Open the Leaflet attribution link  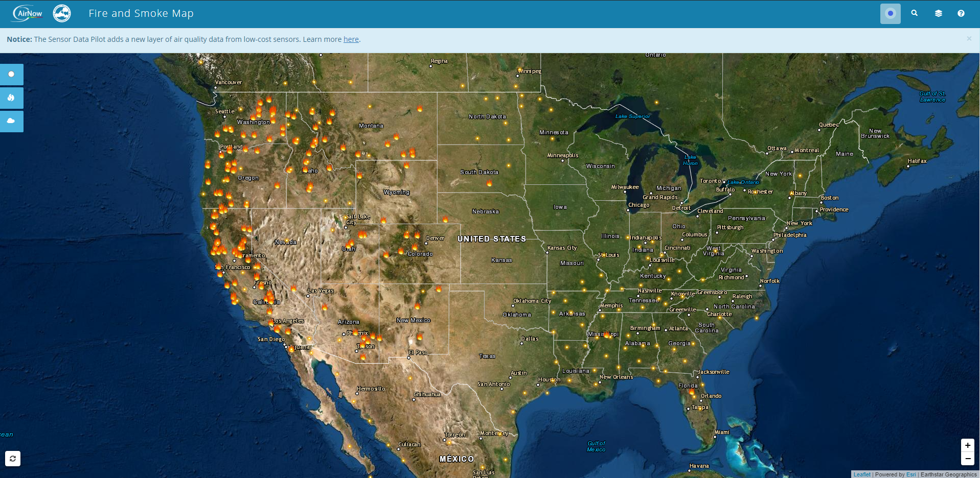click(x=862, y=474)
